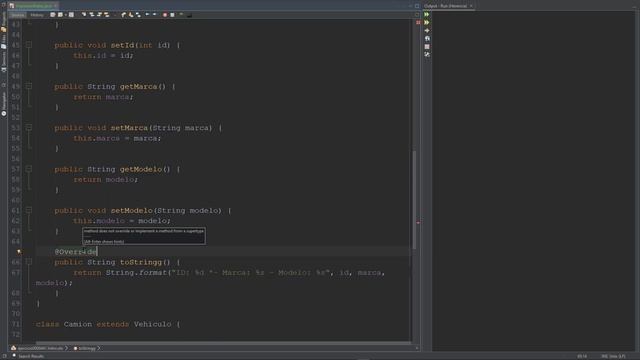Click cursor position in status bar
This screenshot has width=640, height=360.
[x=582, y=356]
